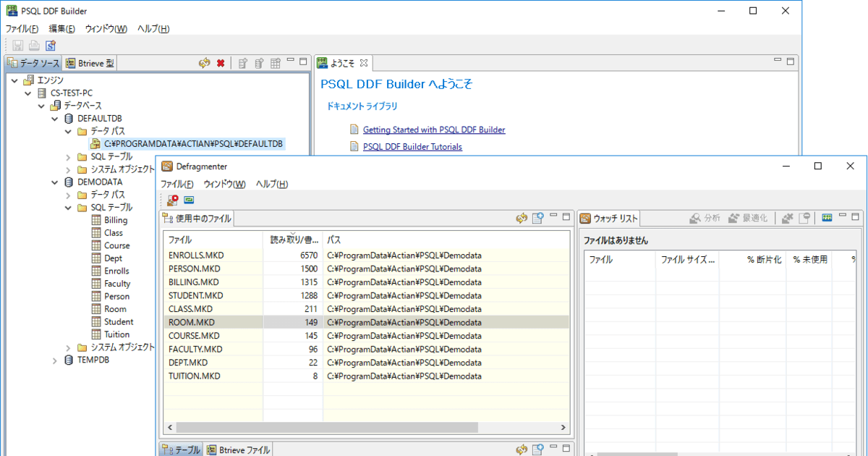Refresh the データソース tree

pyautogui.click(x=205, y=63)
